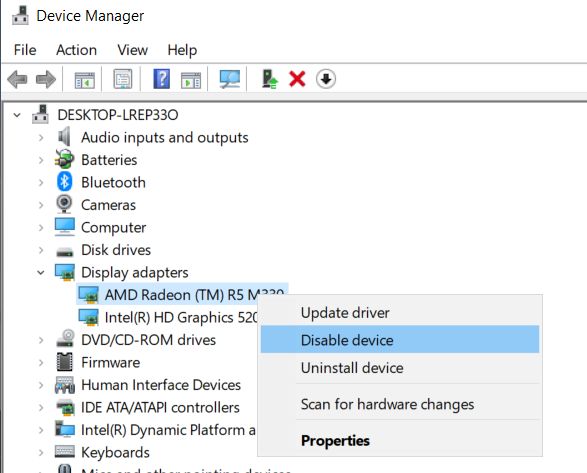Click the AMD Radeon adapter icon
The width and height of the screenshot is (587, 473).
tap(88, 295)
